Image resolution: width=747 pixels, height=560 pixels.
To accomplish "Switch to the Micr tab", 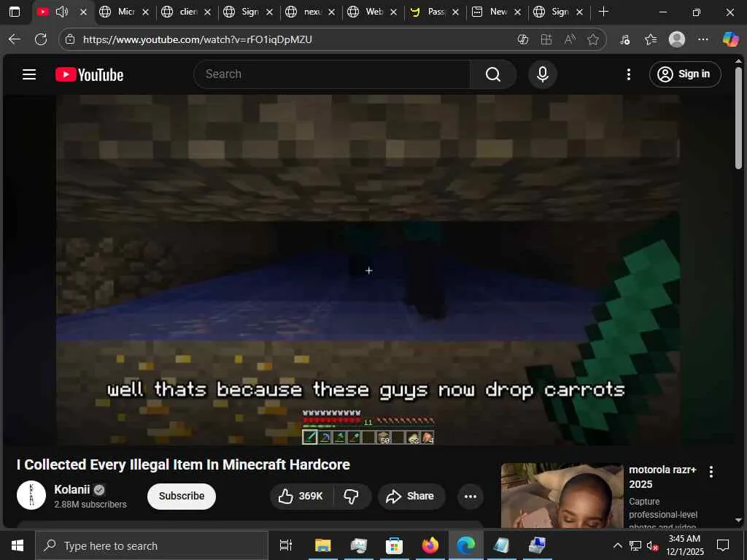I will (x=125, y=12).
